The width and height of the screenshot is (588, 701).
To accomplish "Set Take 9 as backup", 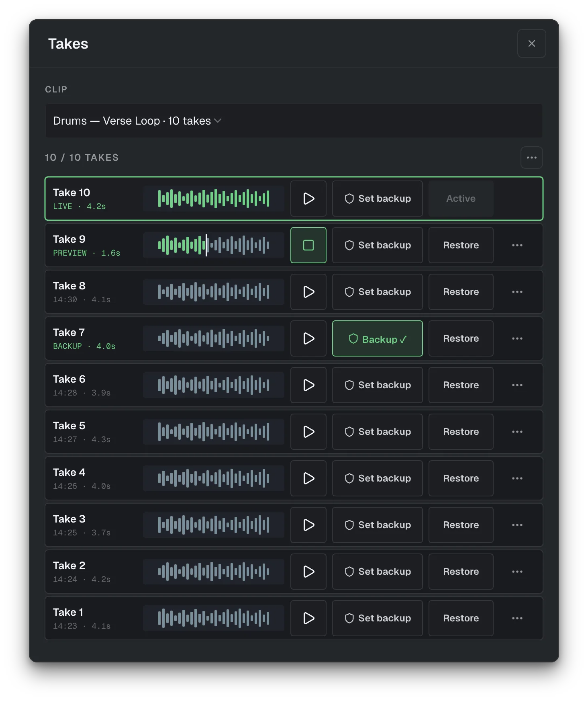I will pyautogui.click(x=378, y=245).
